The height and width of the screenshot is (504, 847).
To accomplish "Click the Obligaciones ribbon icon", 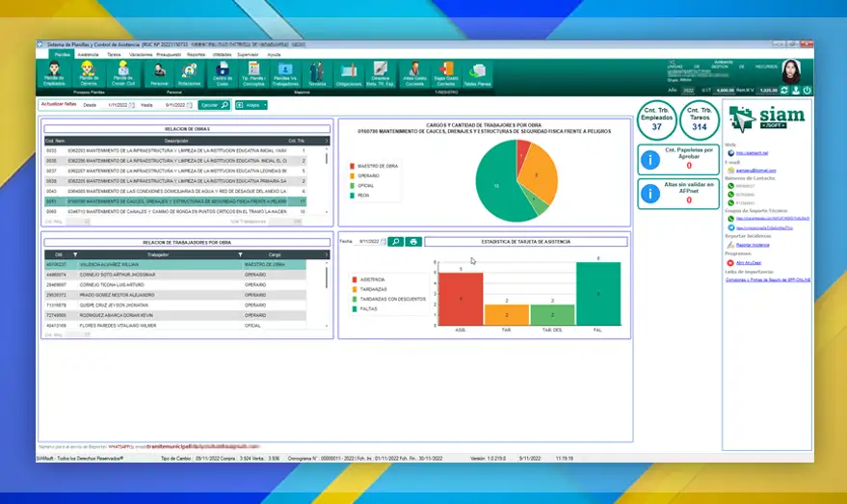I will click(349, 72).
